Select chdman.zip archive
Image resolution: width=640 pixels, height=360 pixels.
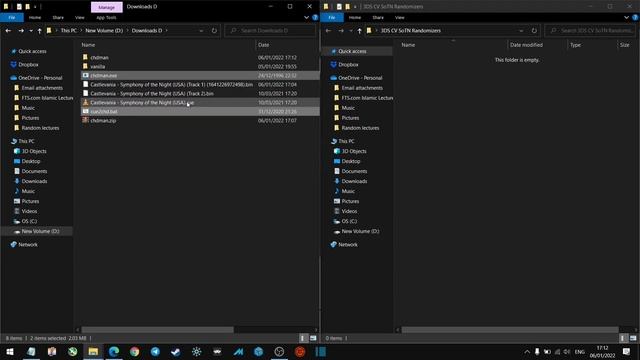(103, 120)
